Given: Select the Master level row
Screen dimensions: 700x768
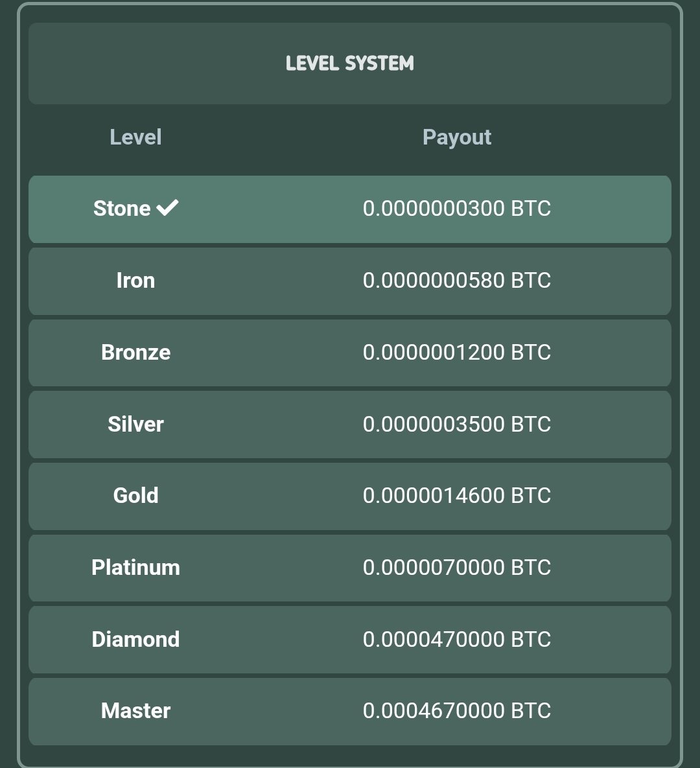Looking at the screenshot, I should point(350,712).
